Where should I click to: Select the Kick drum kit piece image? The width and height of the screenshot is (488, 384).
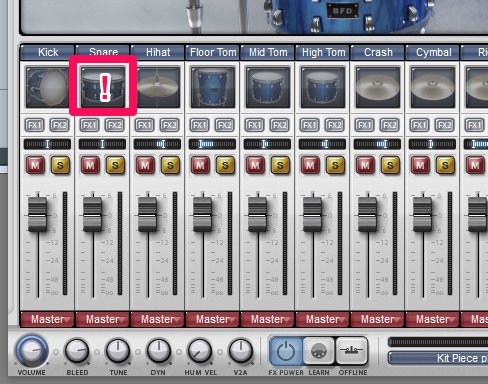(x=48, y=87)
